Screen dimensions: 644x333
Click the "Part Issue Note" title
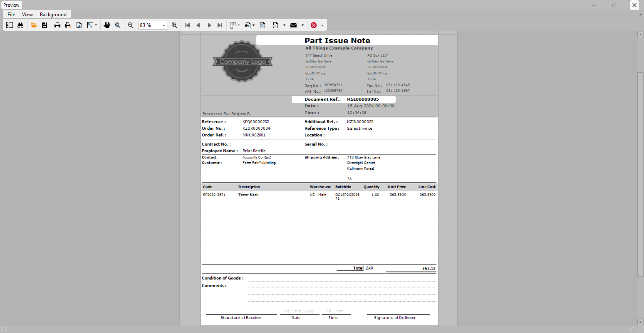click(x=337, y=41)
